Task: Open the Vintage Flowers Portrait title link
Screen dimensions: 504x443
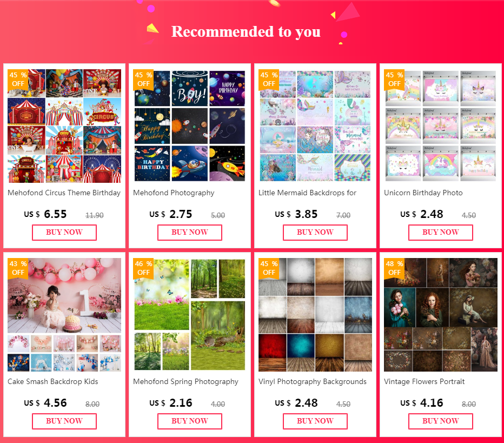Action: (425, 381)
